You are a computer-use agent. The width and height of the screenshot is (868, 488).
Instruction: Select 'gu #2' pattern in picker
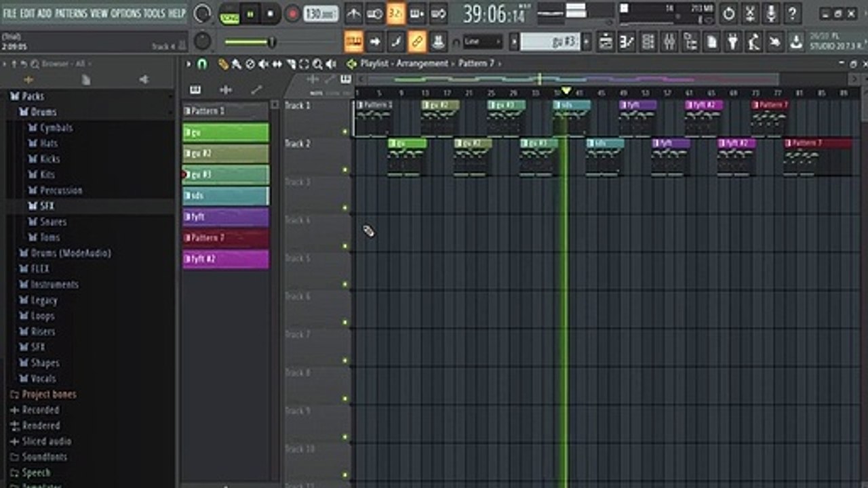pos(226,154)
